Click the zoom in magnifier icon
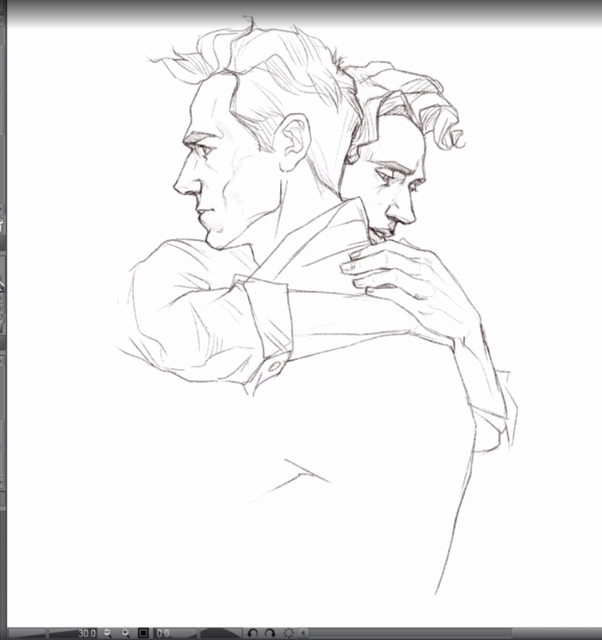This screenshot has height=640, width=602. [x=126, y=633]
